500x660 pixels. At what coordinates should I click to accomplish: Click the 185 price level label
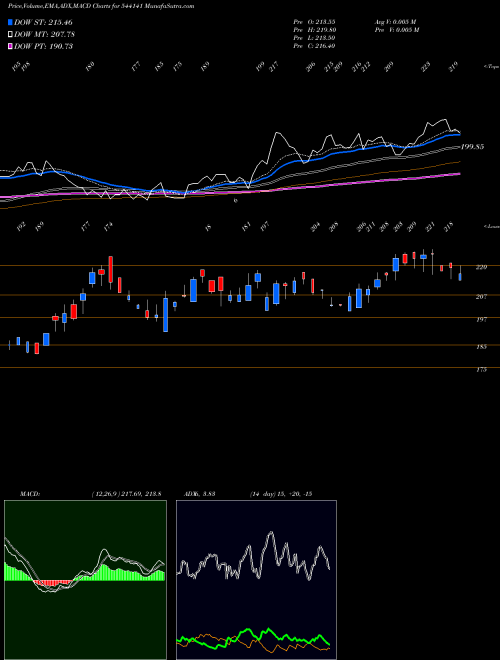pos(482,346)
